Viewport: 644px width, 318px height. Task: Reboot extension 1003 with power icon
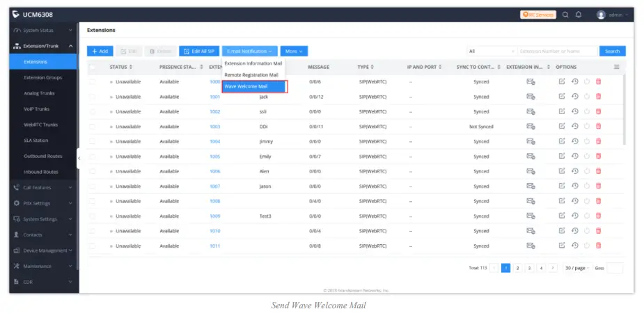click(x=586, y=127)
